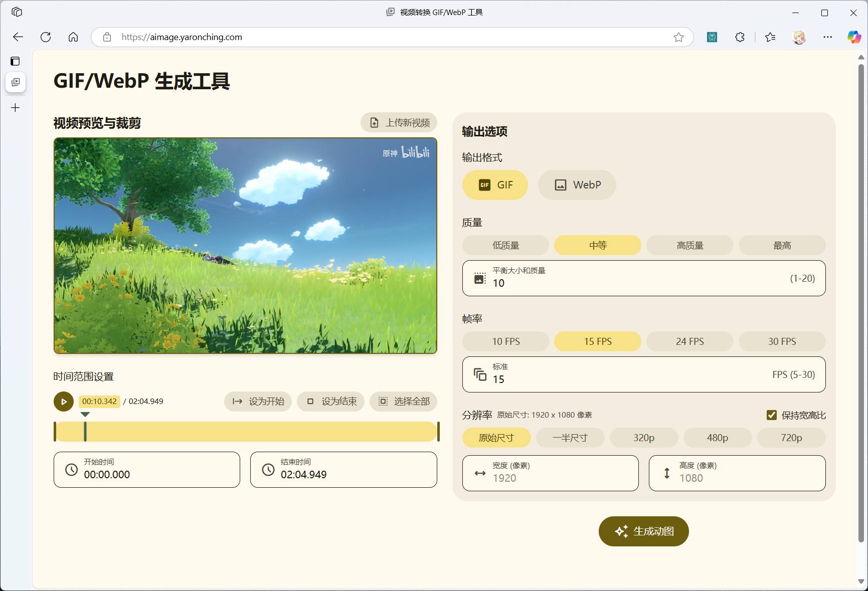Launch Copilot from the toolbar
Image resolution: width=868 pixels, height=591 pixels.
click(x=854, y=37)
